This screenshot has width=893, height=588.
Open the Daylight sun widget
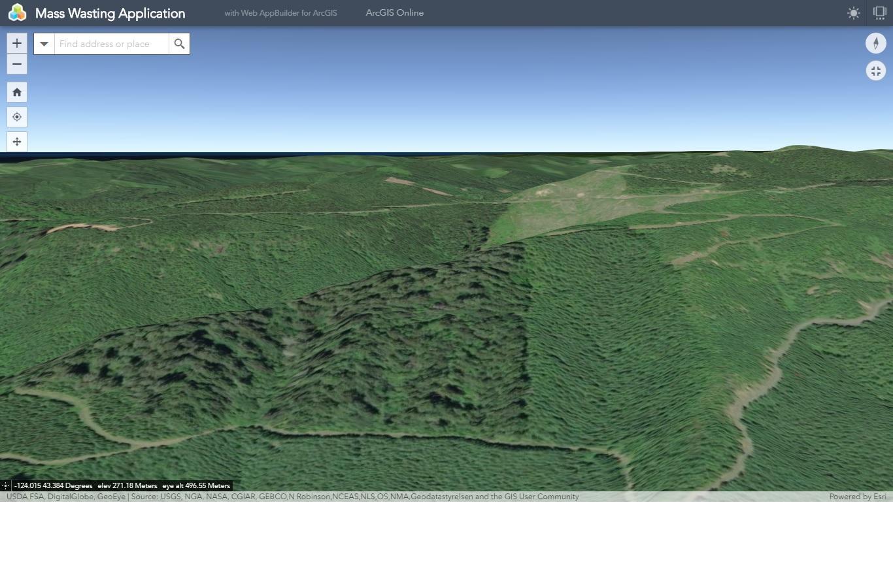(853, 13)
